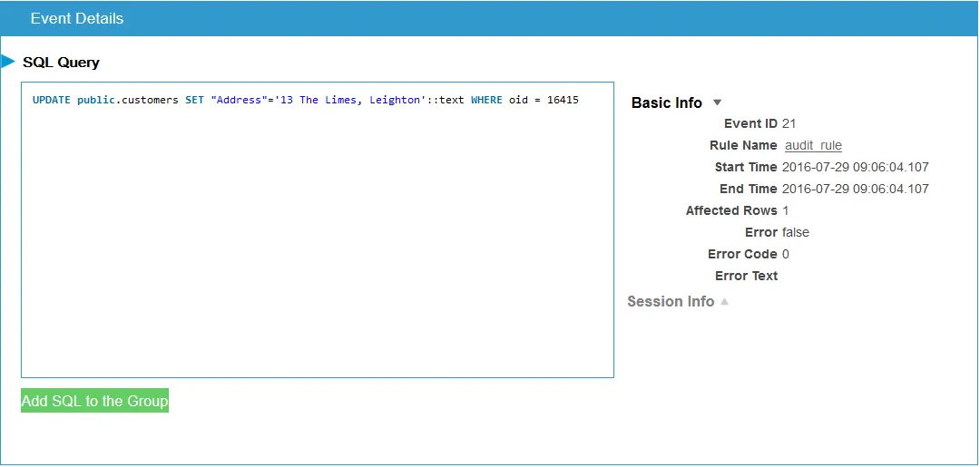Click the oid value 16415 in query

point(563,100)
